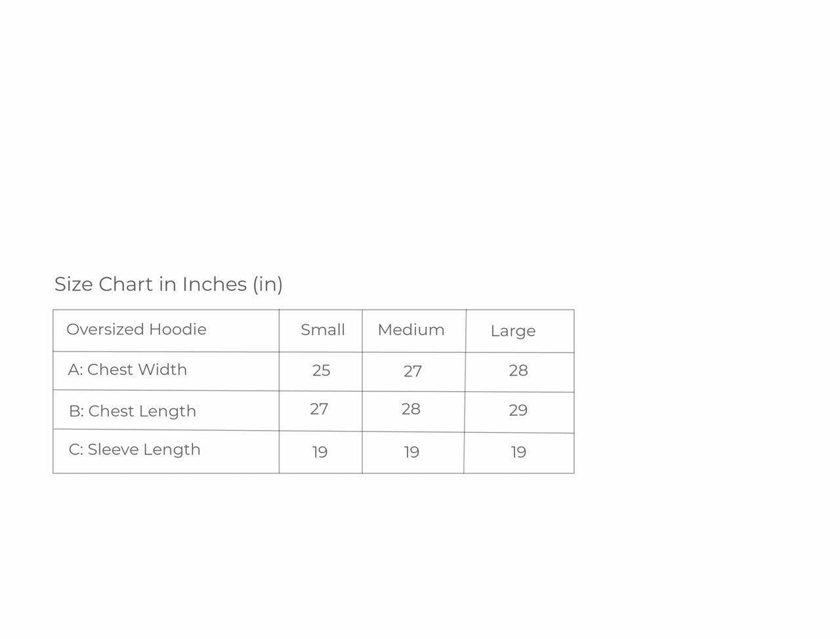Select Medium chest length value 28
840x639 pixels.
[x=411, y=409]
